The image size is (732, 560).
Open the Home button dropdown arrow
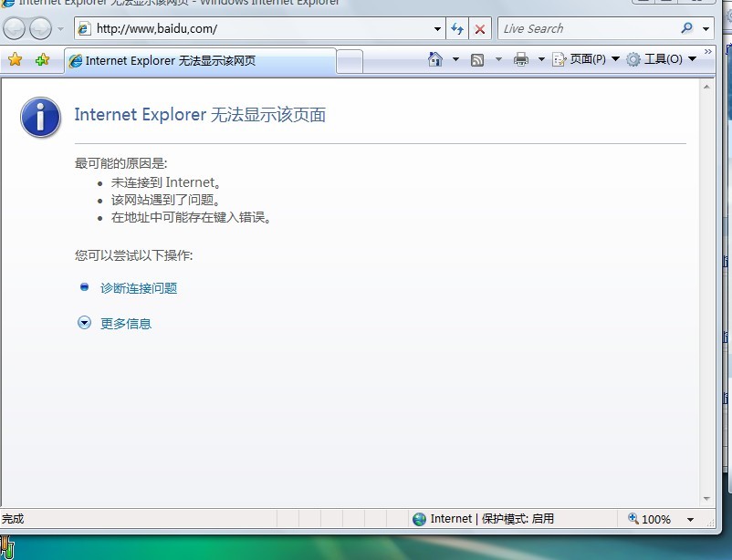[x=454, y=57]
